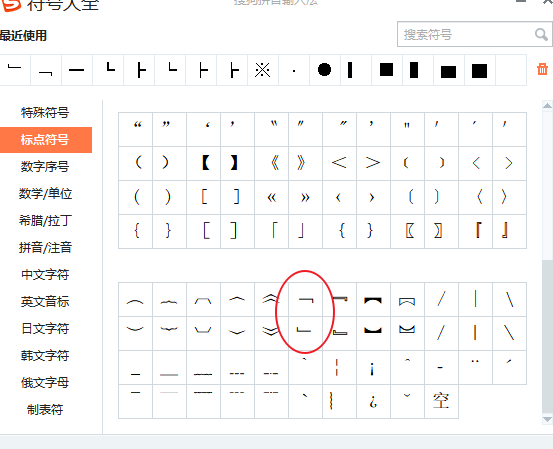The width and height of the screenshot is (553, 449).
Task: Open the 特殊符号 category
Action: pos(45,113)
